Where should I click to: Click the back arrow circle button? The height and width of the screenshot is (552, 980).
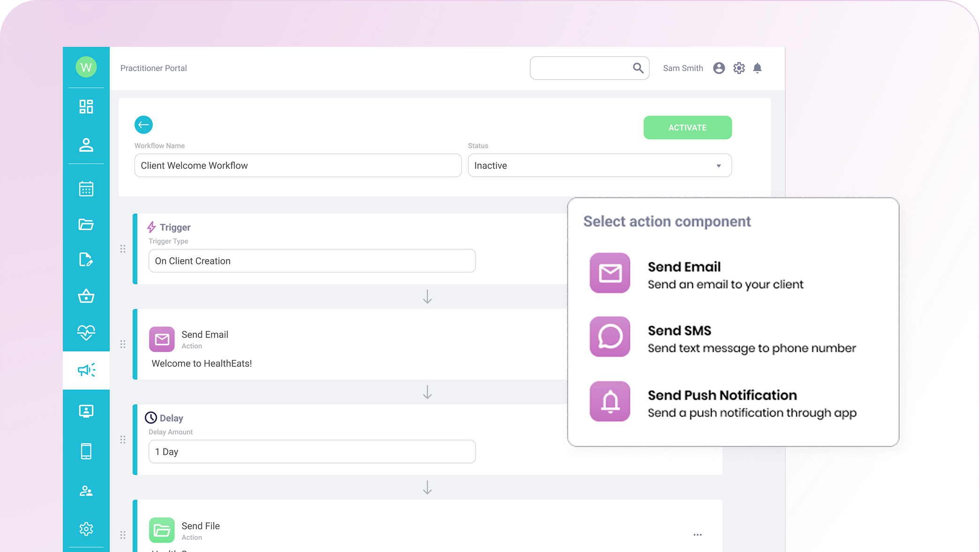point(143,125)
